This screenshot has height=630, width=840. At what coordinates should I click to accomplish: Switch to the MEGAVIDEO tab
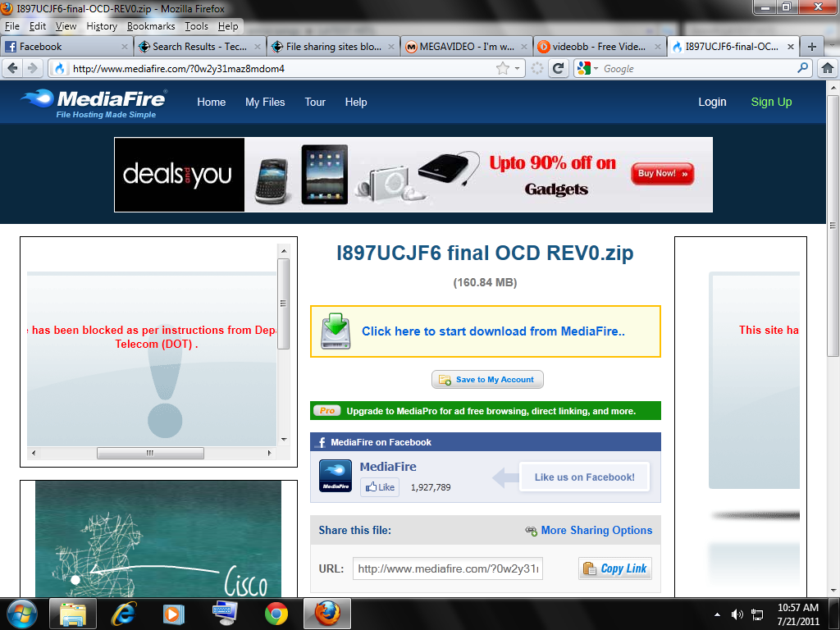pos(466,47)
